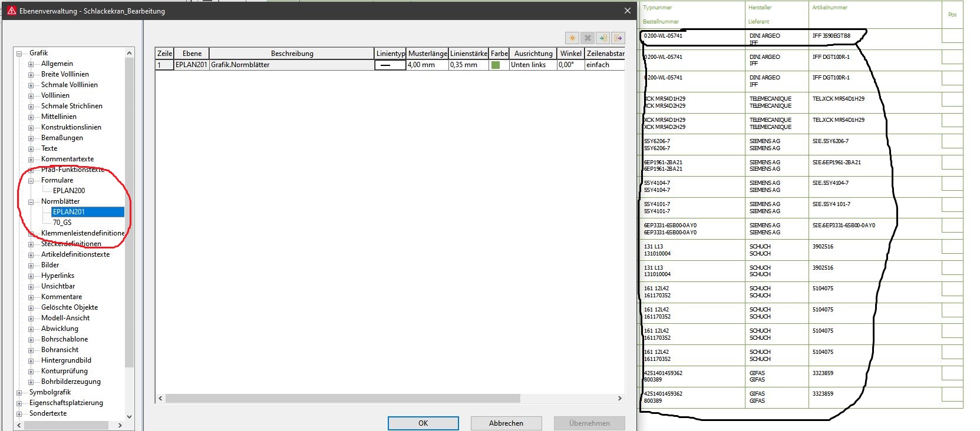The width and height of the screenshot is (980, 431).
Task: Click the Winkel cell '0,00°'
Action: (x=570, y=65)
